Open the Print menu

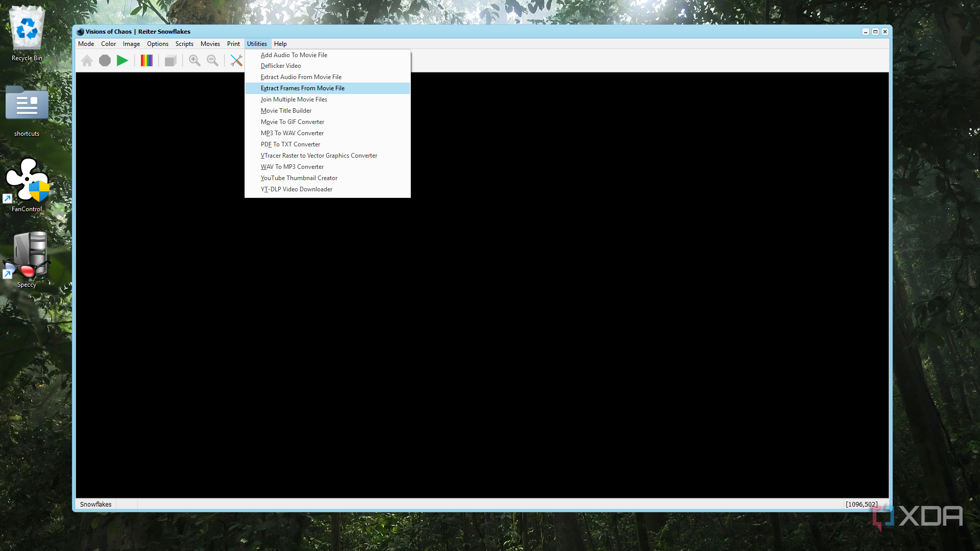point(233,44)
